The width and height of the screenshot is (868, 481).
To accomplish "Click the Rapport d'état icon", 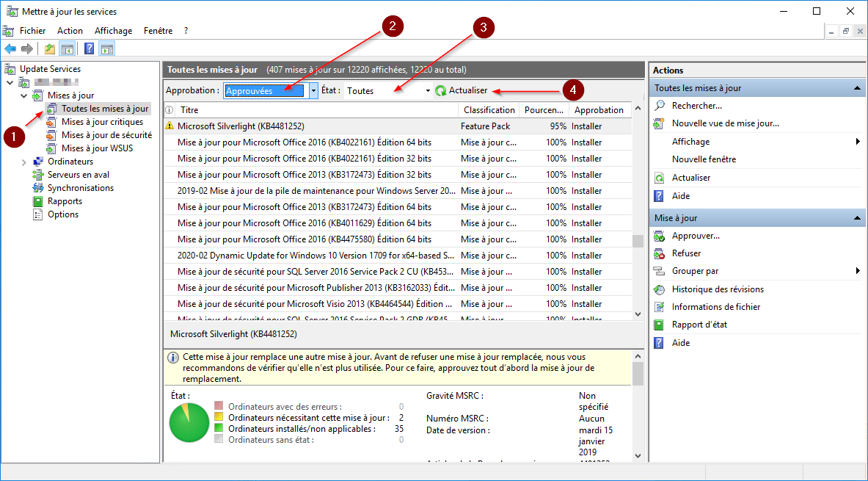I will coord(659,325).
